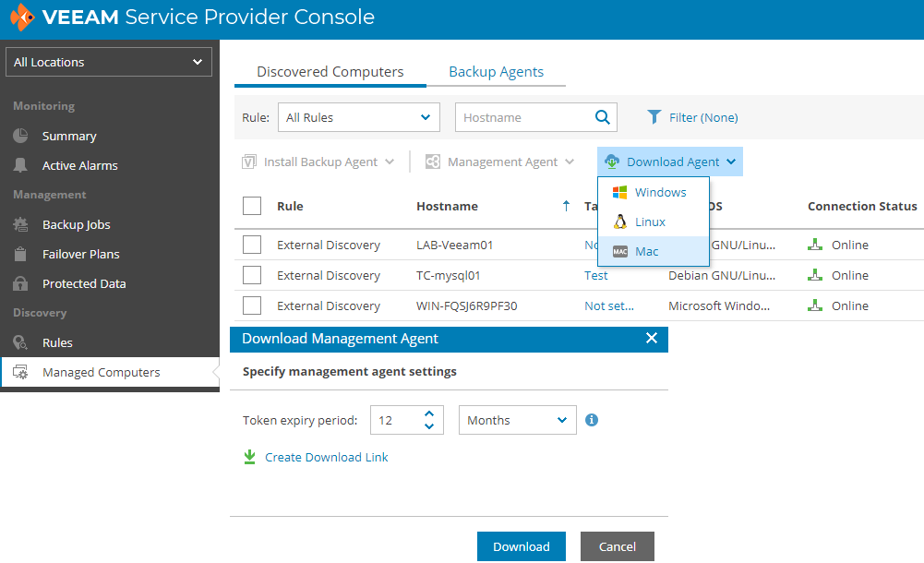Close the Download Management Agent dialog
This screenshot has height=563, width=924.
coord(651,338)
